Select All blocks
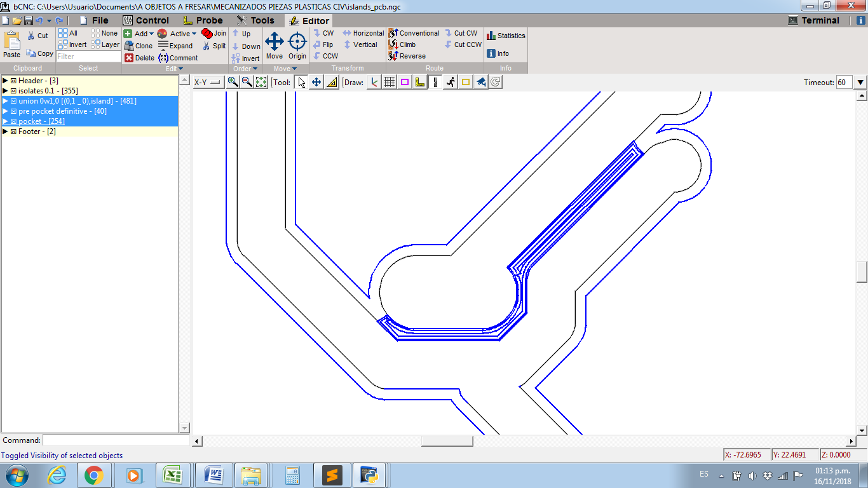Image resolution: width=868 pixels, height=488 pixels. pyautogui.click(x=68, y=33)
